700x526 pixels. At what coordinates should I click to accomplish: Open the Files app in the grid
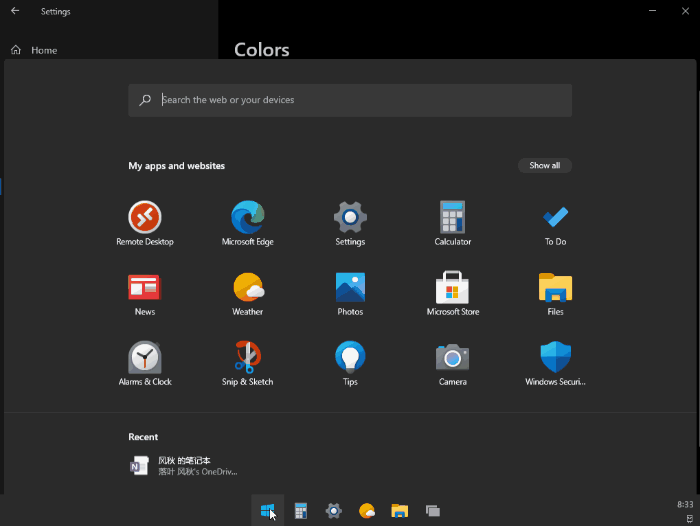[x=555, y=293]
